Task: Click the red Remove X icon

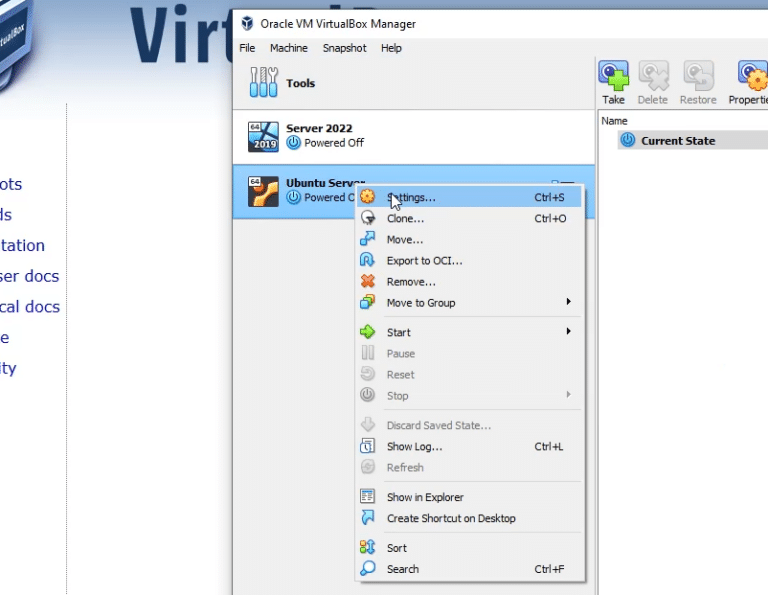Action: 368,282
